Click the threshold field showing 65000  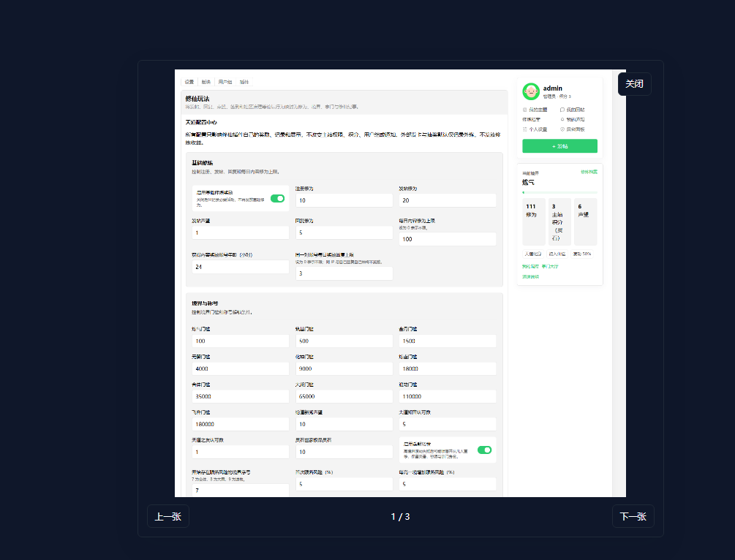(344, 396)
